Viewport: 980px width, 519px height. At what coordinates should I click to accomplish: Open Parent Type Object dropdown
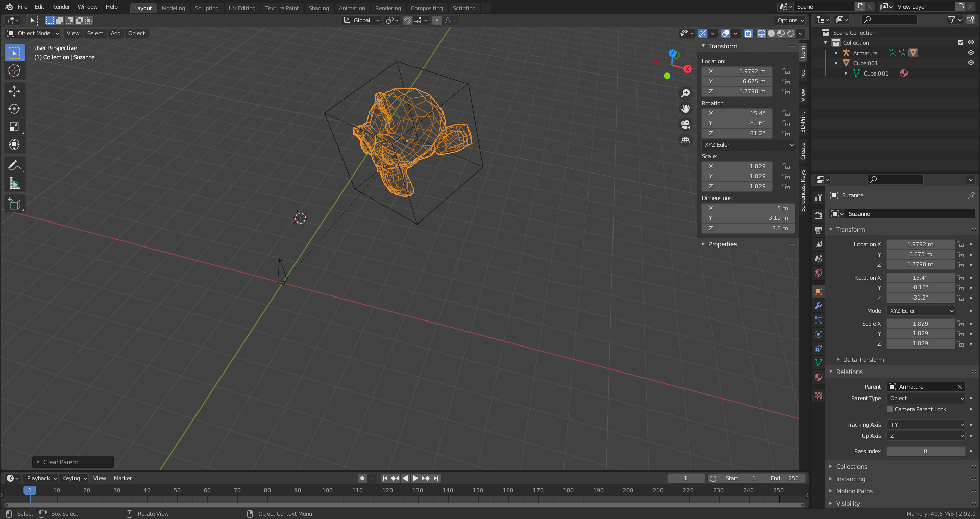[926, 398]
